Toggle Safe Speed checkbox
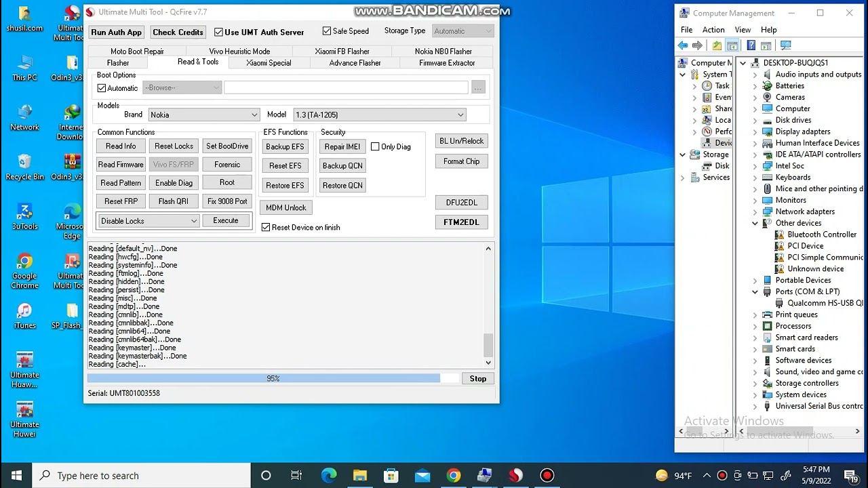This screenshot has height=488, width=868. 327,30
